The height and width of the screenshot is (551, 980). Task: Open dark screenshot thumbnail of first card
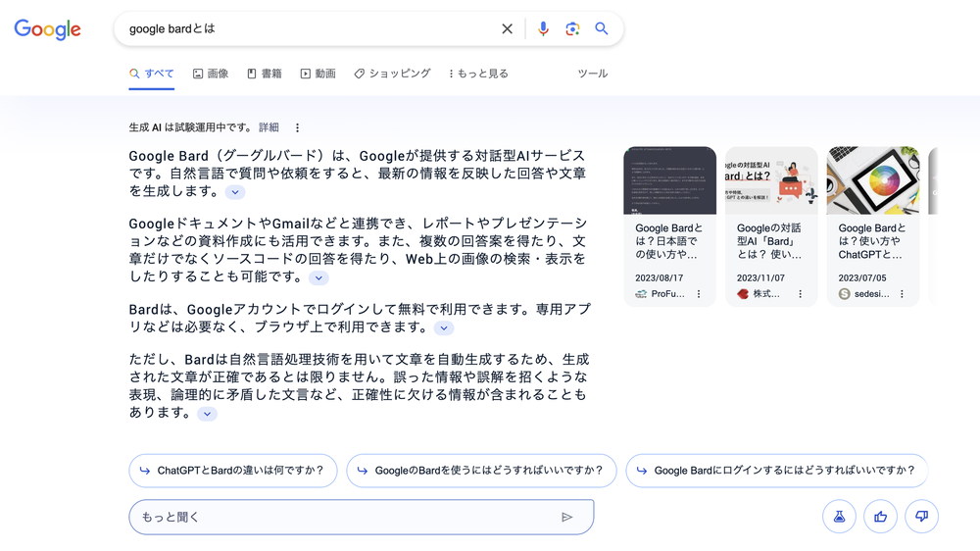pyautogui.click(x=670, y=180)
